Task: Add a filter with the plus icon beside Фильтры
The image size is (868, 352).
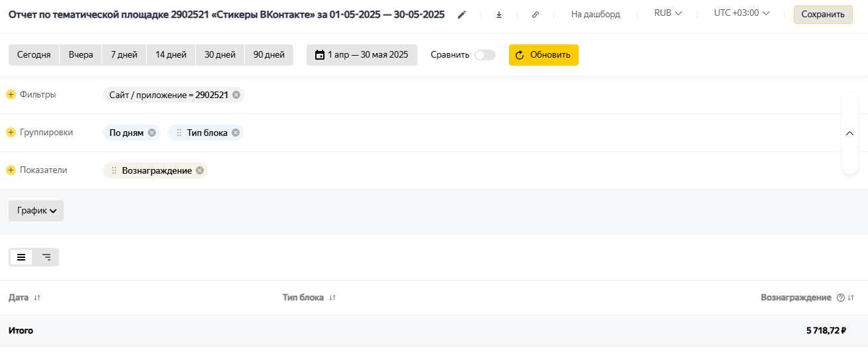Action: (11, 95)
